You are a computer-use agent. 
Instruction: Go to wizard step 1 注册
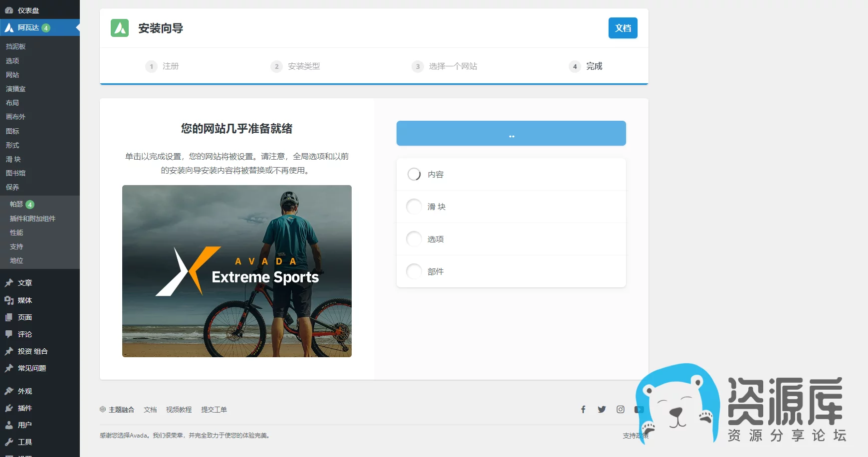tap(162, 66)
